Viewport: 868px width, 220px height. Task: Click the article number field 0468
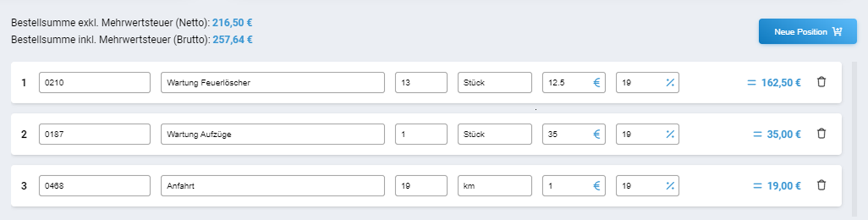[95, 186]
